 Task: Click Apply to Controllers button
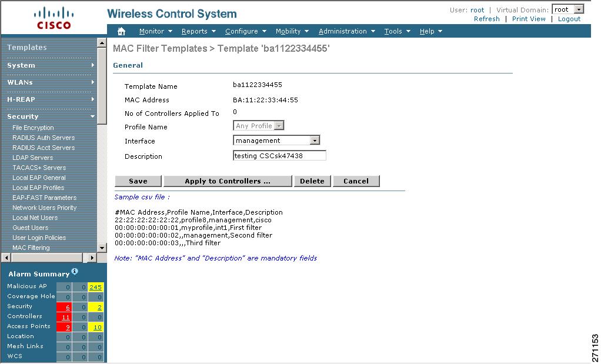coord(228,181)
